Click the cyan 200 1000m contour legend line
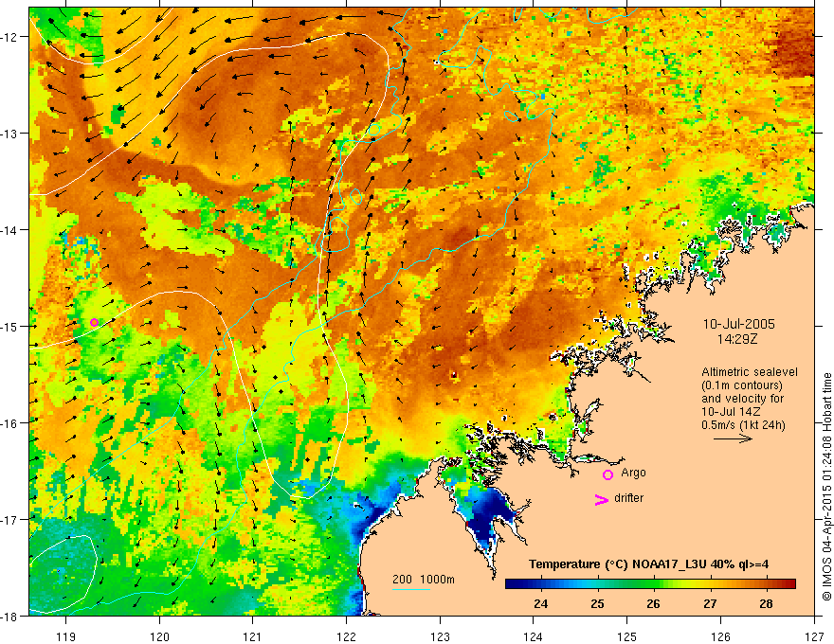The height and width of the screenshot is (644, 834). (x=410, y=589)
